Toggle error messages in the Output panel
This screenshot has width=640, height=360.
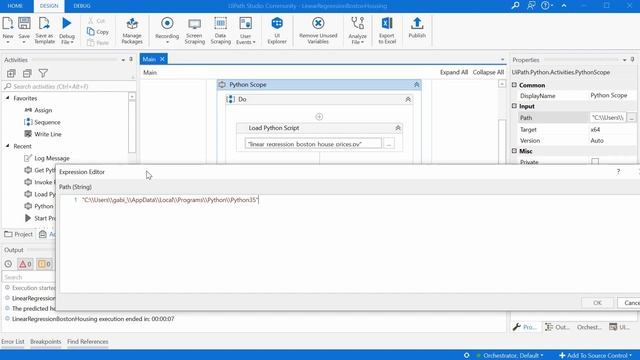click(25, 264)
